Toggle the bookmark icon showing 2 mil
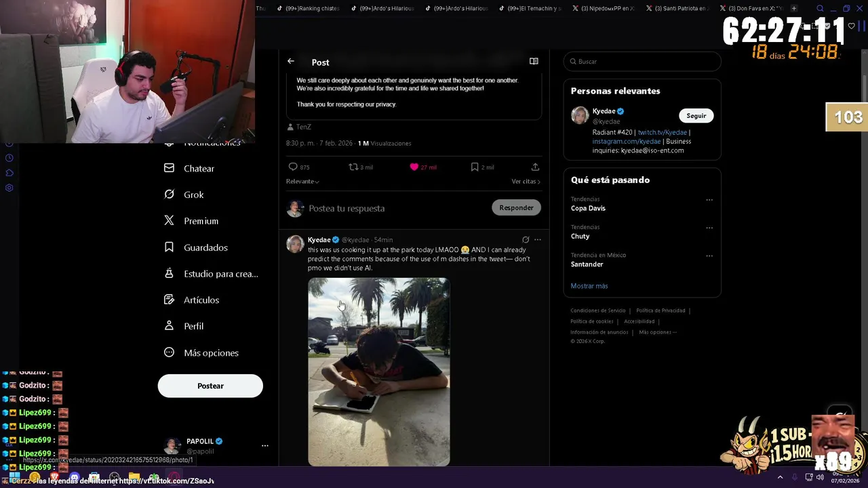 point(475,167)
